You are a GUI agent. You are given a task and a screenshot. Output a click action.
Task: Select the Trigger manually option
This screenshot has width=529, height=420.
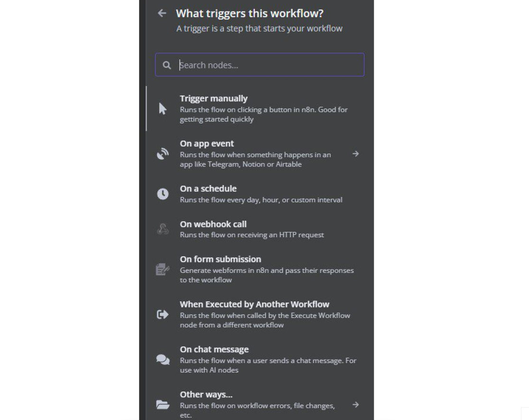(x=213, y=99)
